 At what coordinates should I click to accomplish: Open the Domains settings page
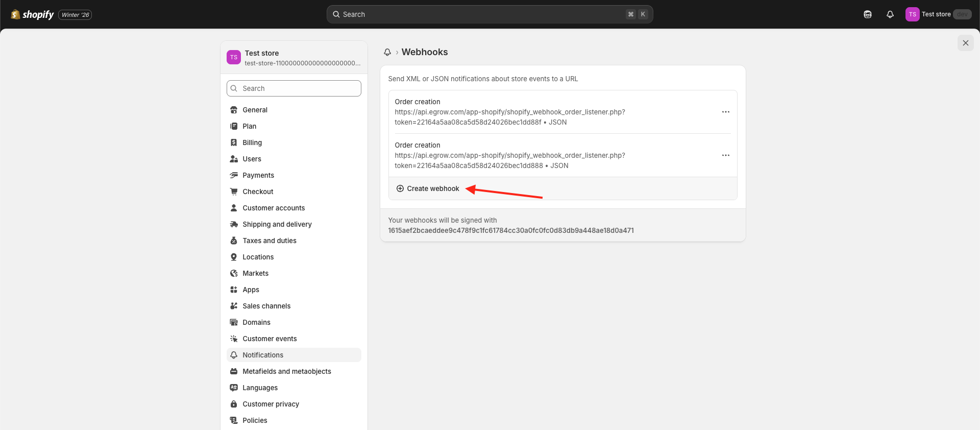coord(256,322)
